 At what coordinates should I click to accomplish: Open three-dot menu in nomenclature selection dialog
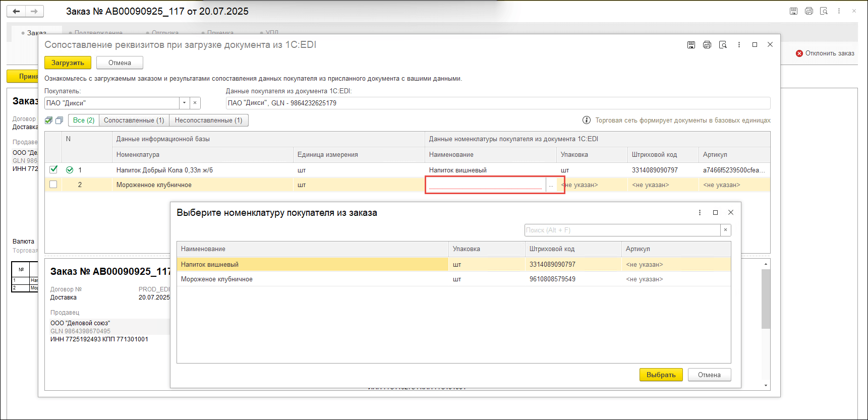click(700, 213)
